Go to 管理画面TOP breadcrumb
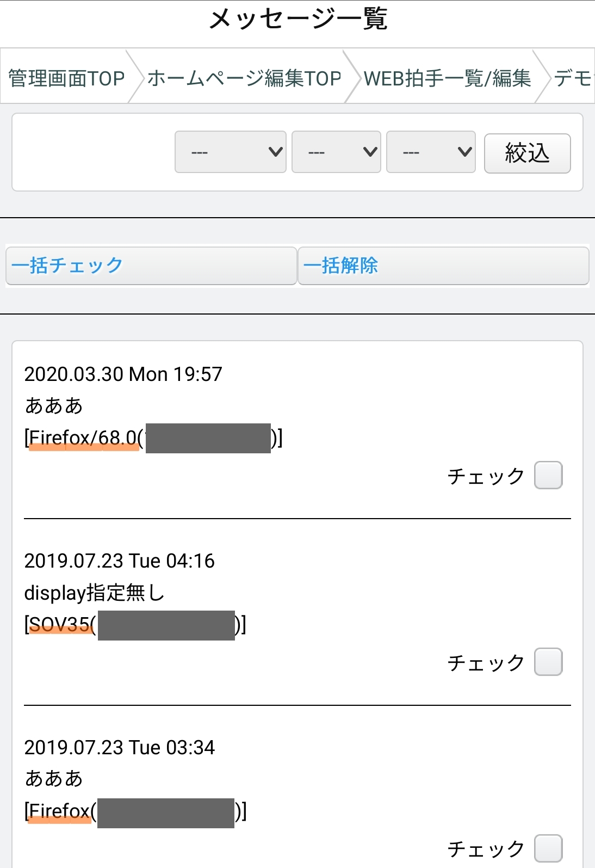This screenshot has height=868, width=595. (x=66, y=78)
